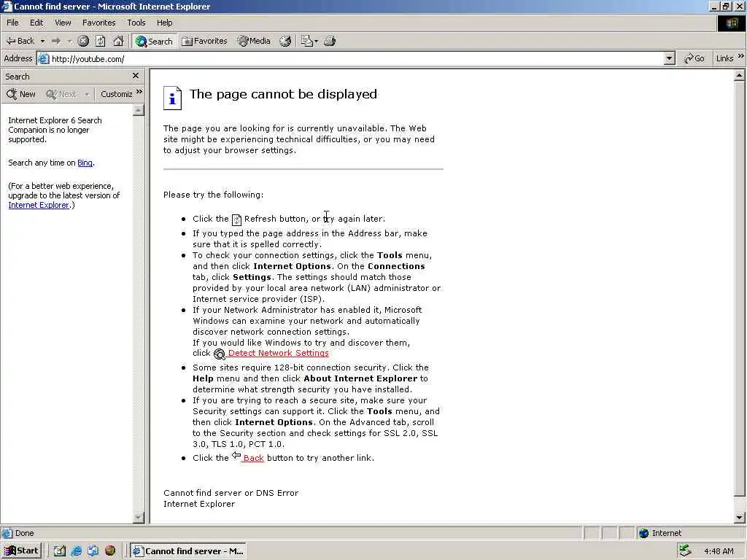Click the Search panel scroll up arrow
This screenshot has height=560, width=747.
[138, 110]
